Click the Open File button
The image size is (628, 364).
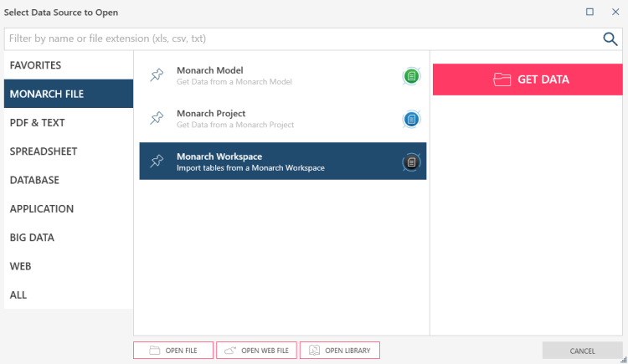tap(173, 351)
